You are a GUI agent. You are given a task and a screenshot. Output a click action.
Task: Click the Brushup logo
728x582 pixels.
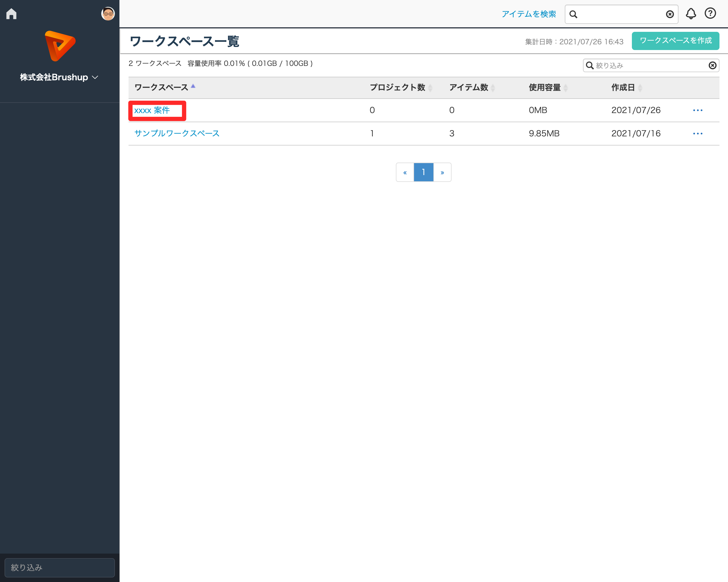60,46
